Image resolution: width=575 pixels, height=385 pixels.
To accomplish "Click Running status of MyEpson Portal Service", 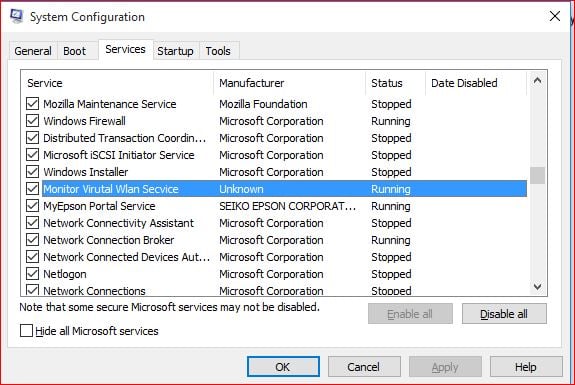I will [x=391, y=206].
